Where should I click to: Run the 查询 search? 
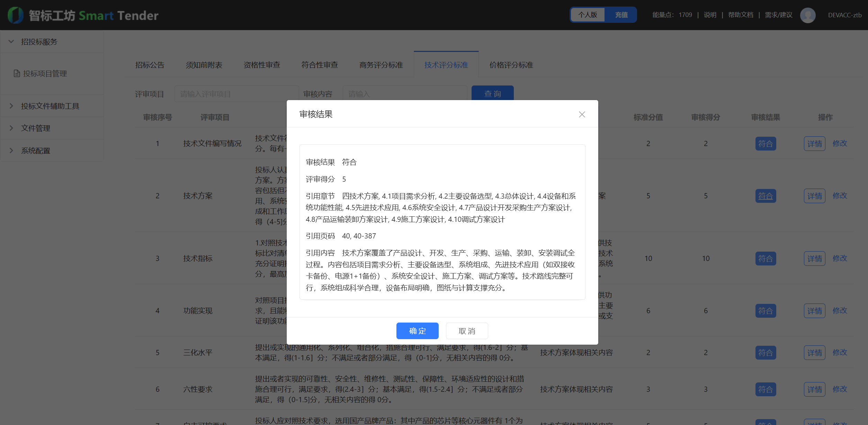tap(492, 93)
